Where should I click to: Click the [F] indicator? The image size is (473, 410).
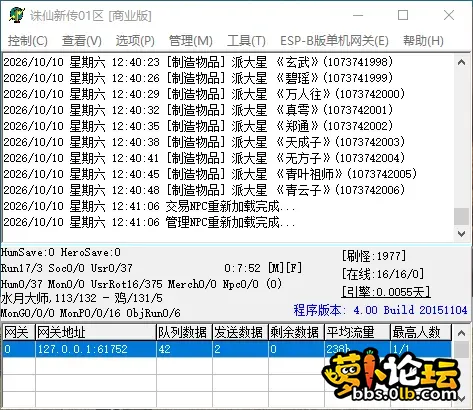(x=294, y=268)
